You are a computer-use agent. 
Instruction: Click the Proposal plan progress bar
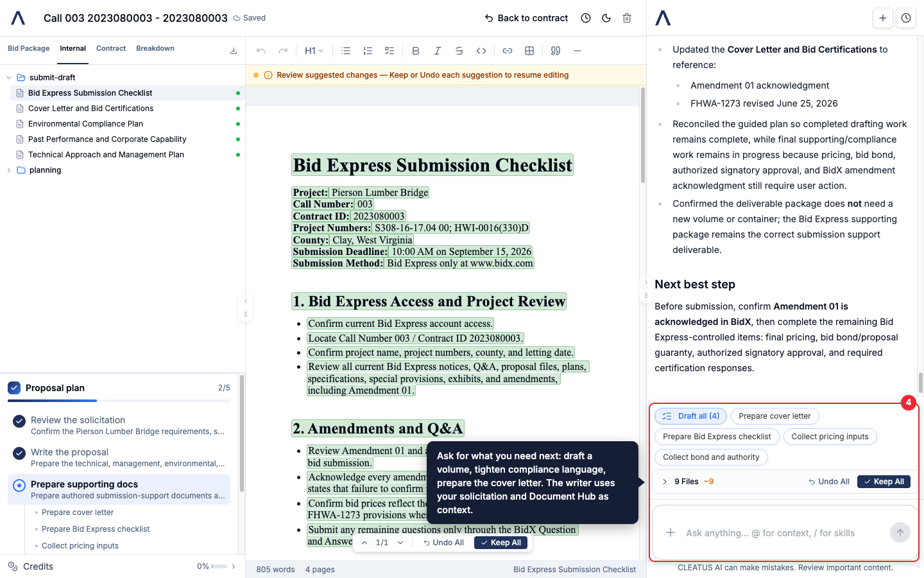[x=119, y=401]
